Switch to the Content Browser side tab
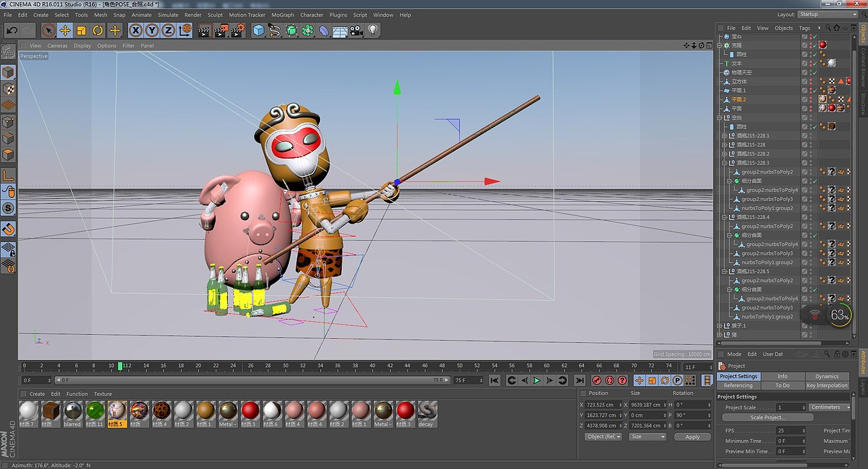This screenshot has height=469, width=868. [x=863, y=66]
